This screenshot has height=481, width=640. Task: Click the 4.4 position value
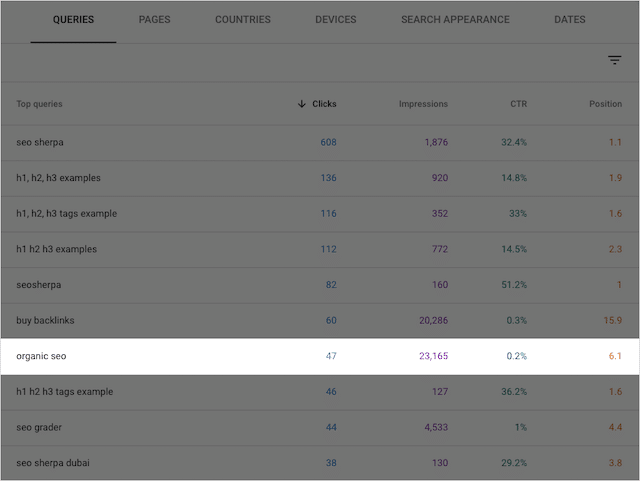click(615, 428)
